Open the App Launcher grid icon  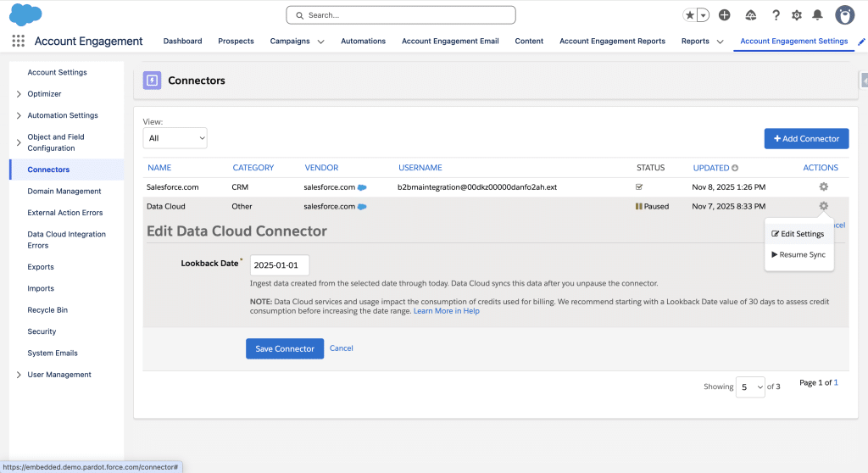[x=18, y=41]
